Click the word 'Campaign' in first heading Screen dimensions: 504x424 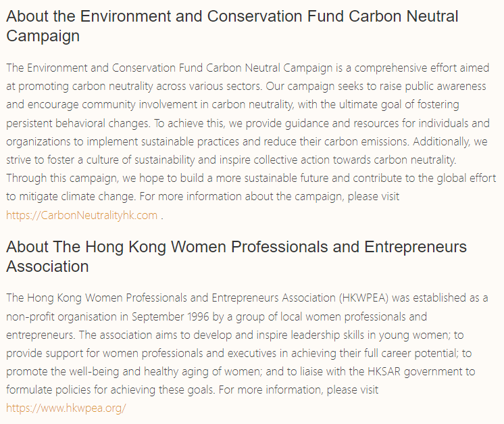pos(43,37)
